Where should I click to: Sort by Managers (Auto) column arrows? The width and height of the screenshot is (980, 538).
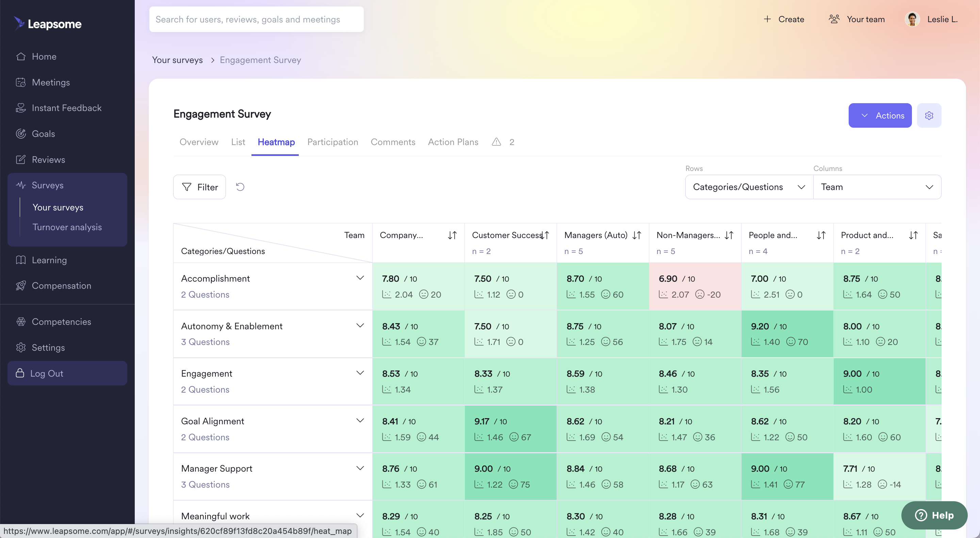(x=637, y=235)
